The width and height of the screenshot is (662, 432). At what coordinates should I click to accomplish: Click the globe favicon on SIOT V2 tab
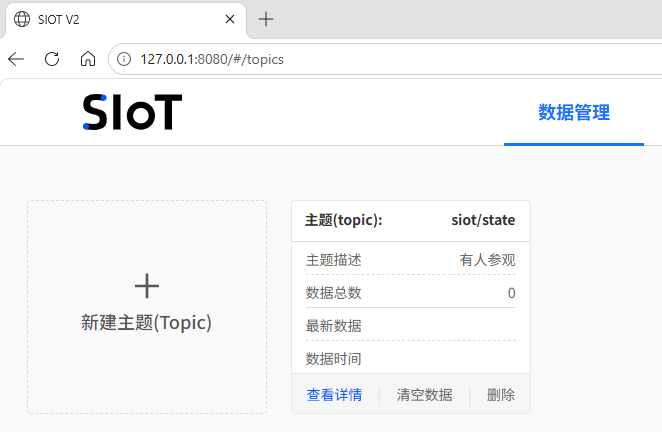coord(22,19)
